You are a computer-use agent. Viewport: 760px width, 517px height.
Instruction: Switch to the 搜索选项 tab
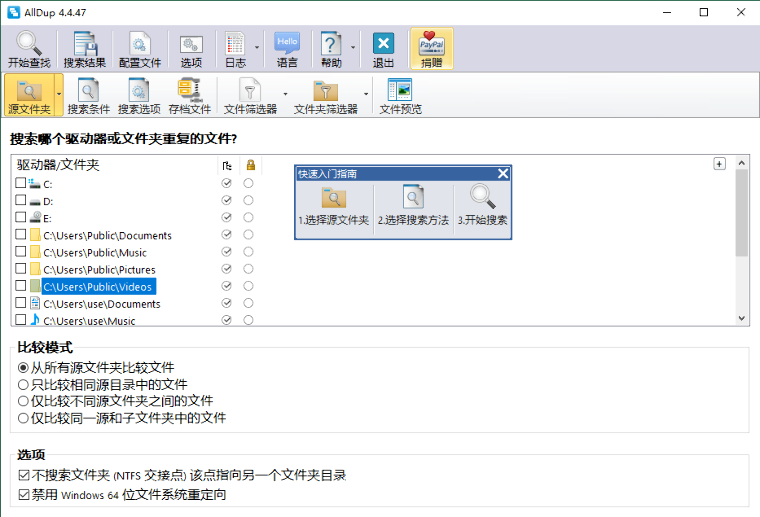(139, 95)
